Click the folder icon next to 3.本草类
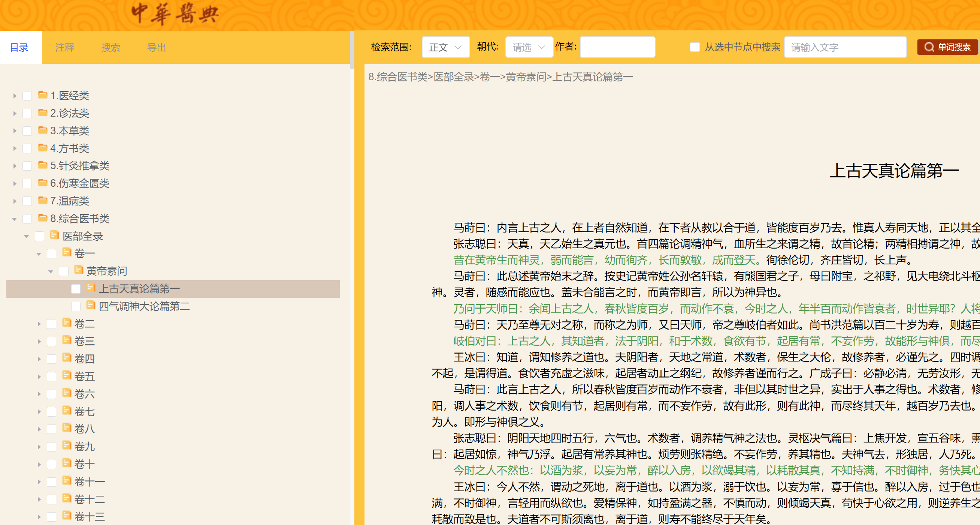 click(43, 130)
